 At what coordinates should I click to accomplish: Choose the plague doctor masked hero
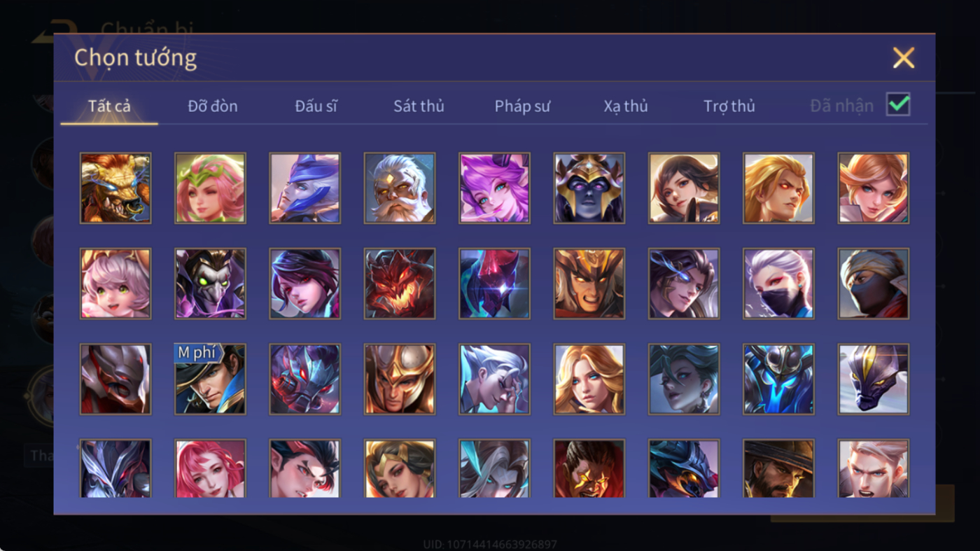click(x=210, y=284)
